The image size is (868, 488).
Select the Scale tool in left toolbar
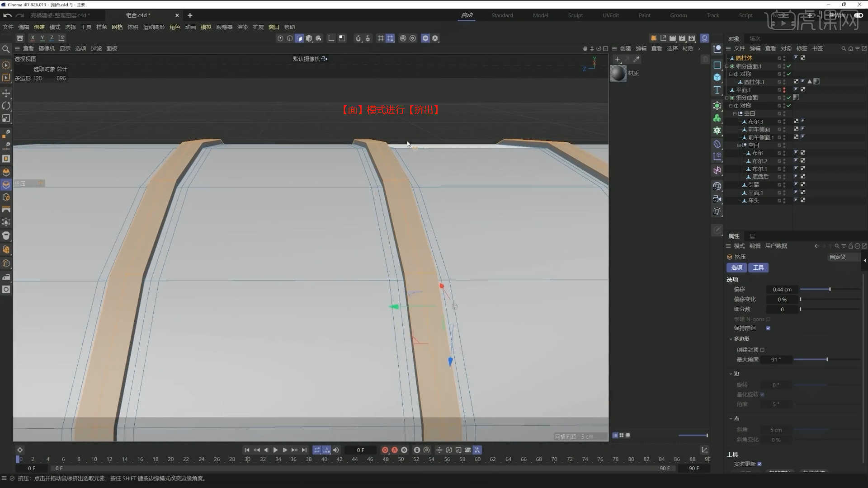click(6, 118)
